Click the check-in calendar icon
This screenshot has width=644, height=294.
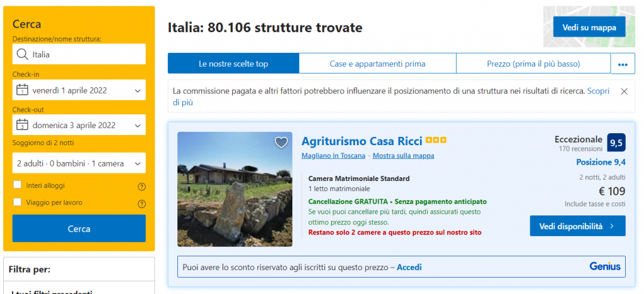[23, 90]
